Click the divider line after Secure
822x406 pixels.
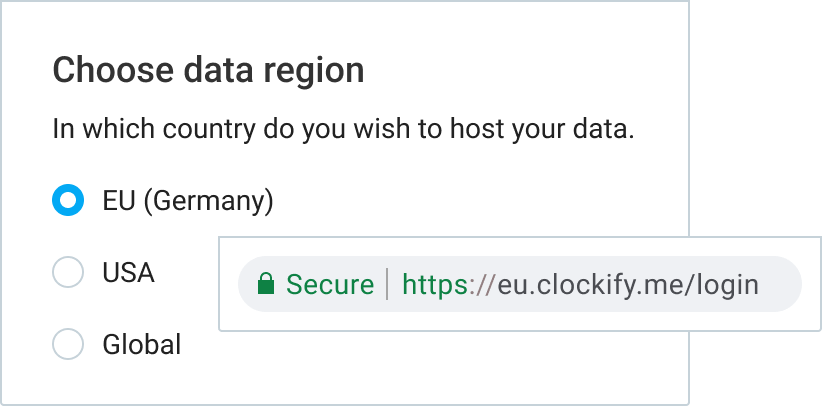[387, 284]
